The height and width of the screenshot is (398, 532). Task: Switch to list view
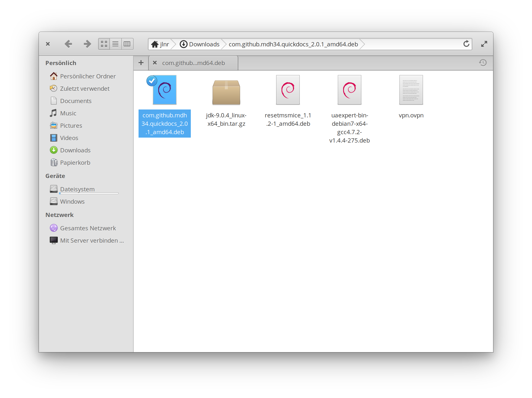[x=115, y=44]
